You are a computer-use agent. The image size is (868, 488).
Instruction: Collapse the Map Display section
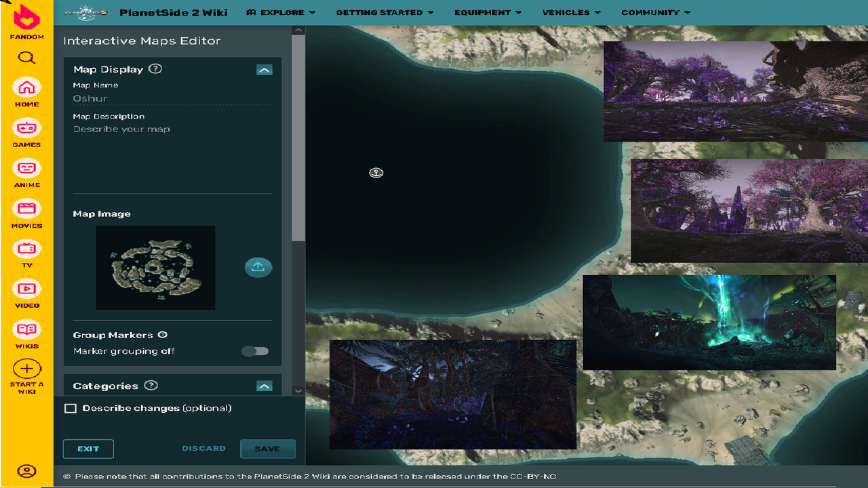pos(264,69)
